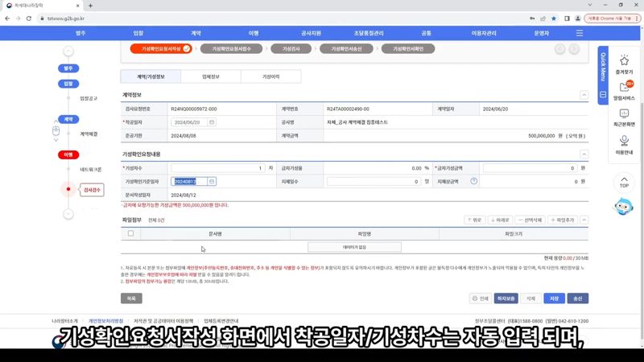
Task: Select 입찰공고 in the process sidebar
Action: point(89,98)
